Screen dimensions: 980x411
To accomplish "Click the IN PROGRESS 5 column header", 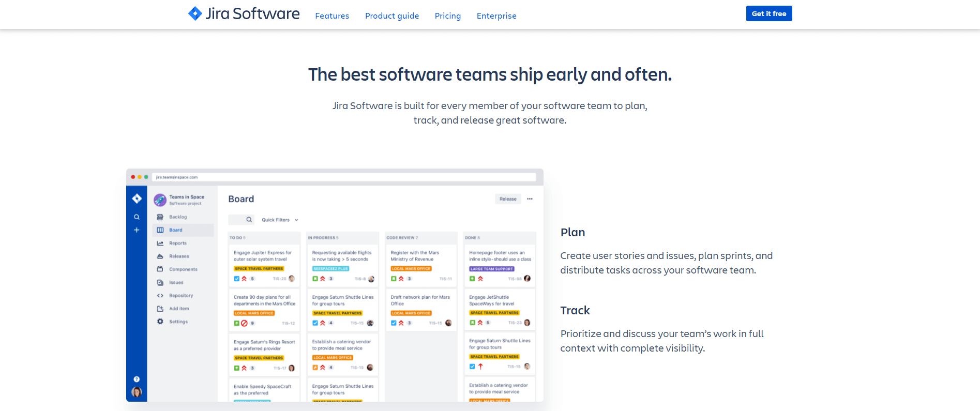I will (x=323, y=238).
